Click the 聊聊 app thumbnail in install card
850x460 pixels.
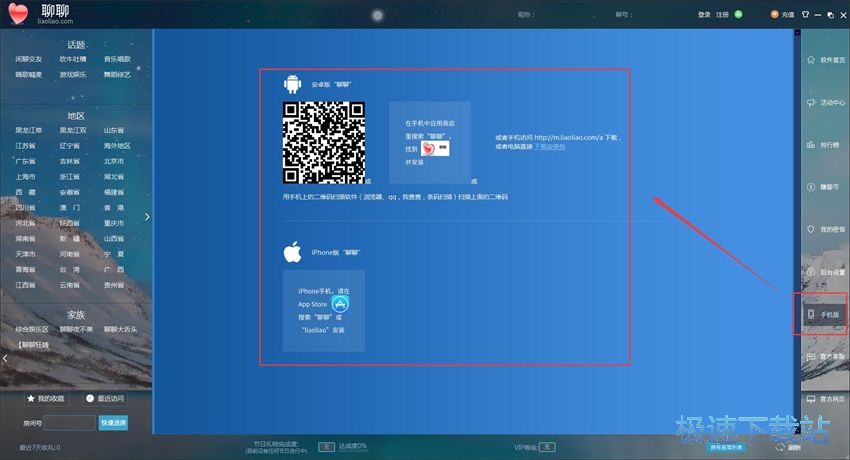click(435, 148)
